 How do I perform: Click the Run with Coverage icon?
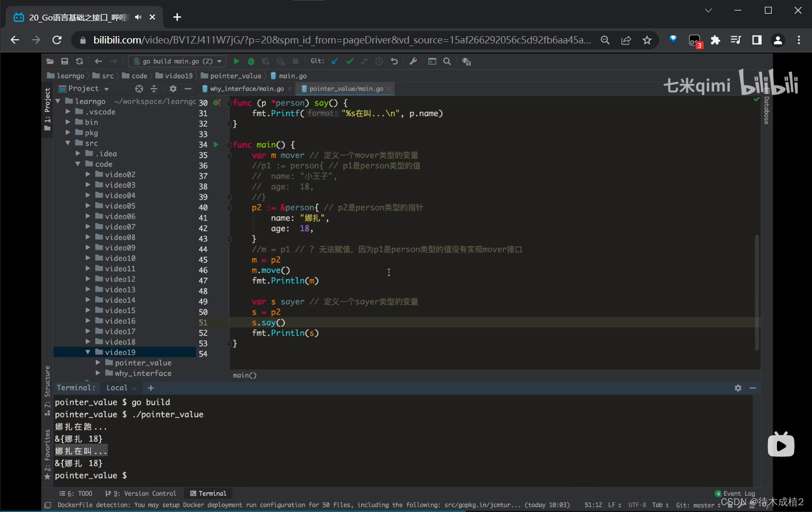tap(266, 61)
